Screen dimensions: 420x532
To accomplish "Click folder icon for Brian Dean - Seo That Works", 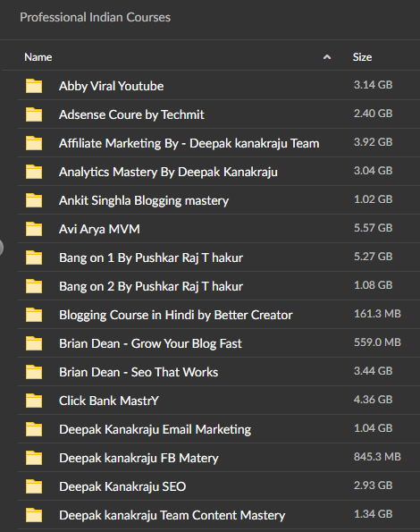I will pyautogui.click(x=34, y=372).
